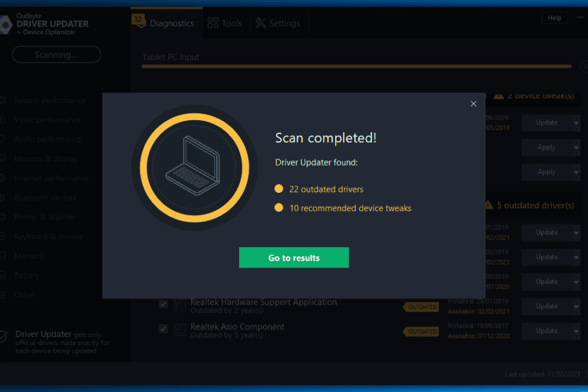Open Internet performance category
The height and width of the screenshot is (392, 588).
pos(51,178)
